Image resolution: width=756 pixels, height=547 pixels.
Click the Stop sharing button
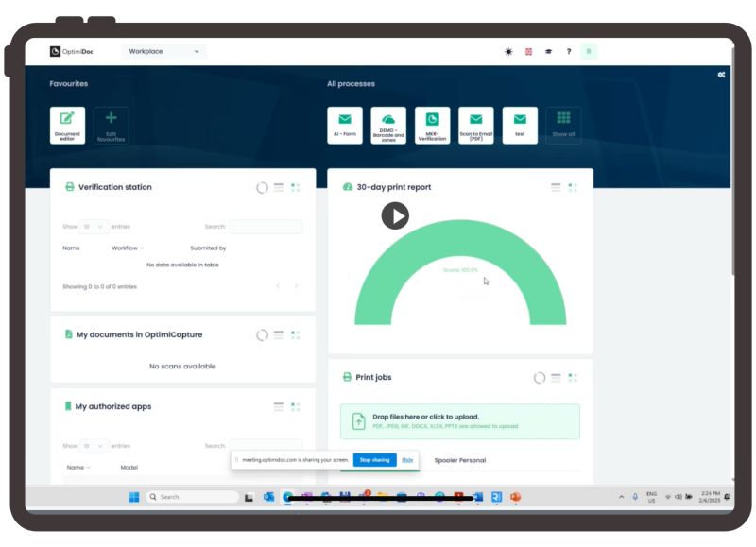pos(375,460)
